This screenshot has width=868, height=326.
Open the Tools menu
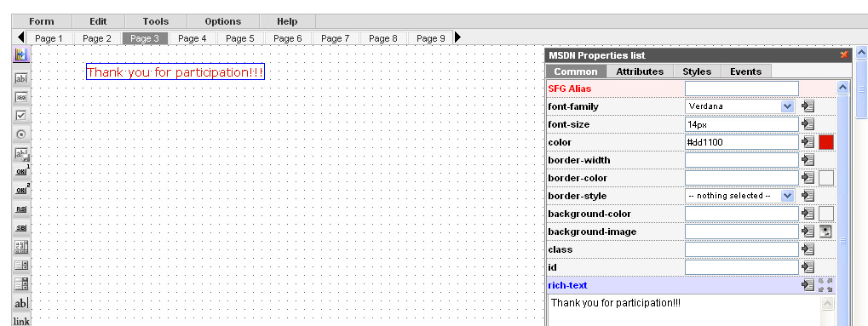156,21
